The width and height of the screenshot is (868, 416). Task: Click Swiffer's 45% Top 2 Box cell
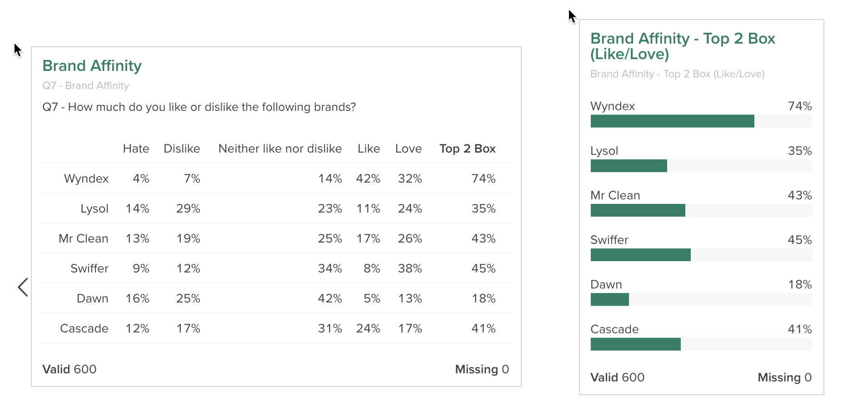[483, 268]
